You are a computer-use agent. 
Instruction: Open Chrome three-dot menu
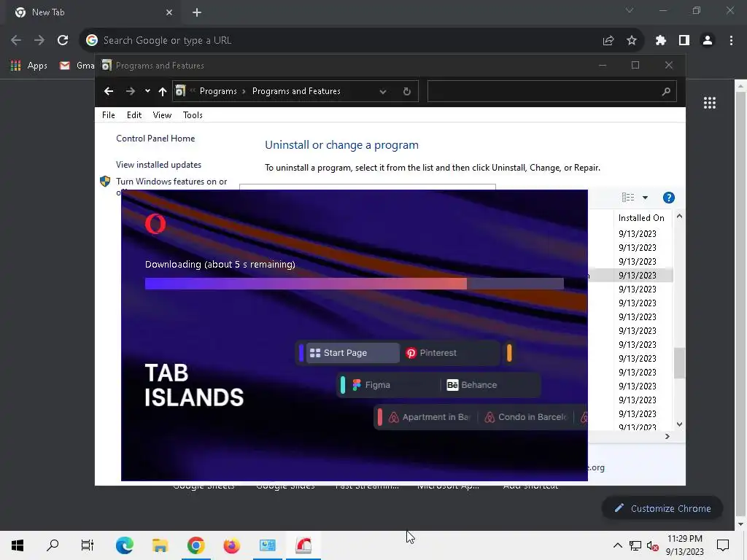(731, 41)
